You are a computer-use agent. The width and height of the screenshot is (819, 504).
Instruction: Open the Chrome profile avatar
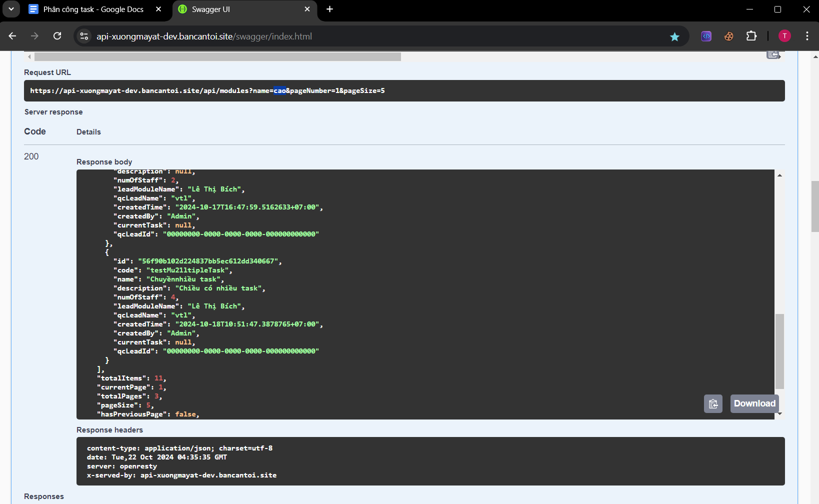click(x=784, y=36)
